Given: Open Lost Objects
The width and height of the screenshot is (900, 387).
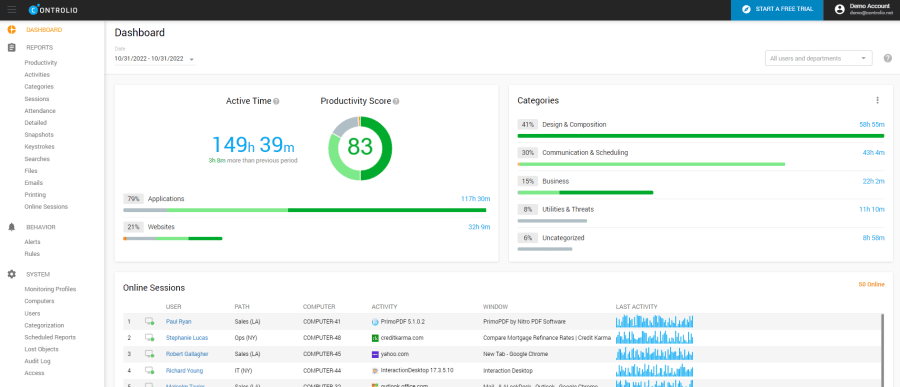Looking at the screenshot, I should coord(41,349).
